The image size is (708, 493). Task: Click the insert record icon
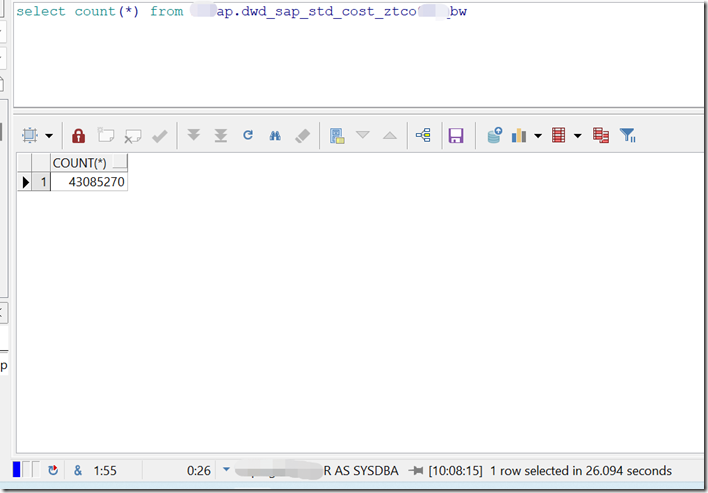(106, 135)
